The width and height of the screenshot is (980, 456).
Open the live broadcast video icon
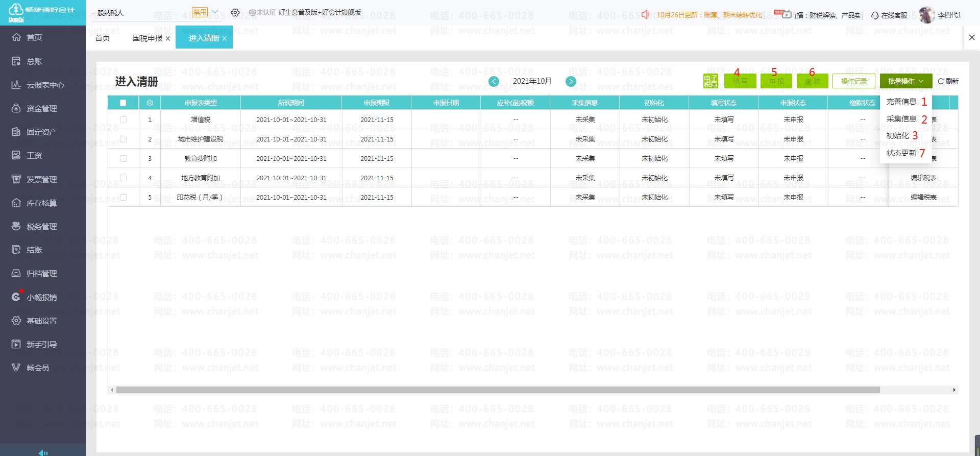pos(787,15)
